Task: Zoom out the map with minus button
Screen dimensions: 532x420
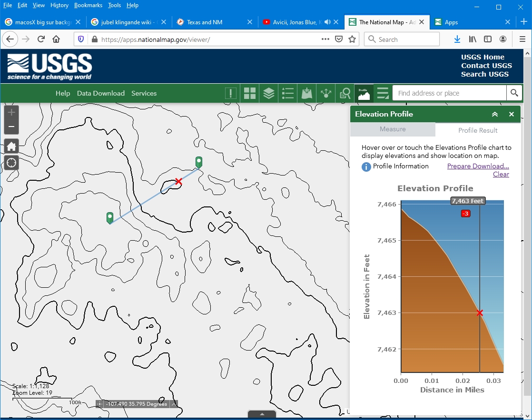Action: coord(11,127)
